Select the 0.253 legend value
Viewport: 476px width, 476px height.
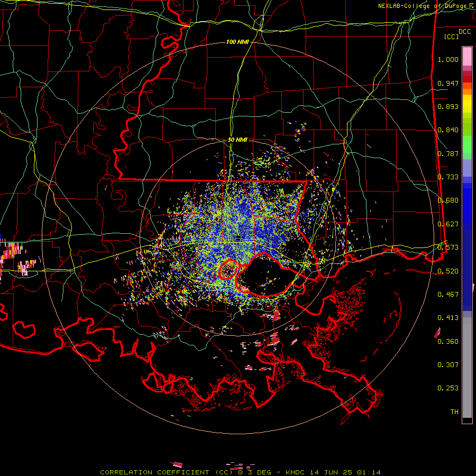tap(448, 388)
